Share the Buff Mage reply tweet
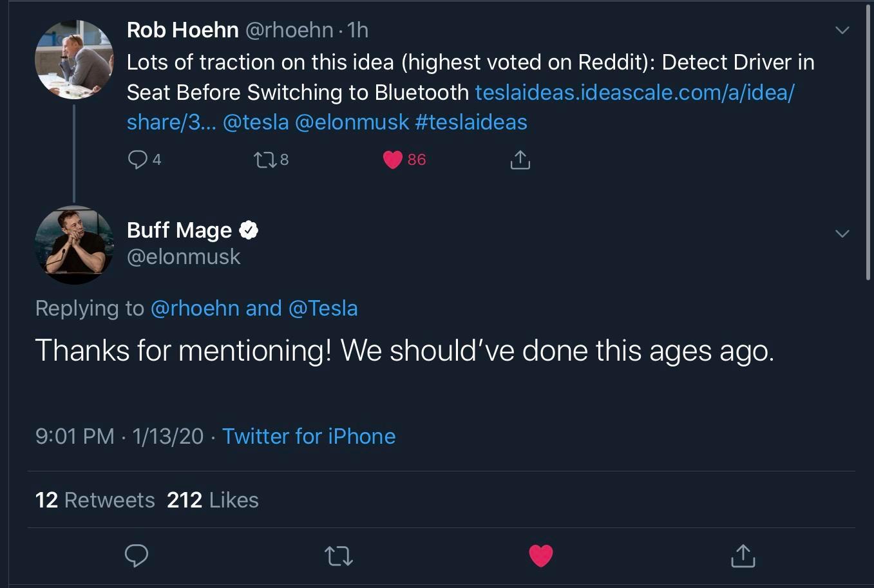The image size is (874, 588). click(743, 555)
